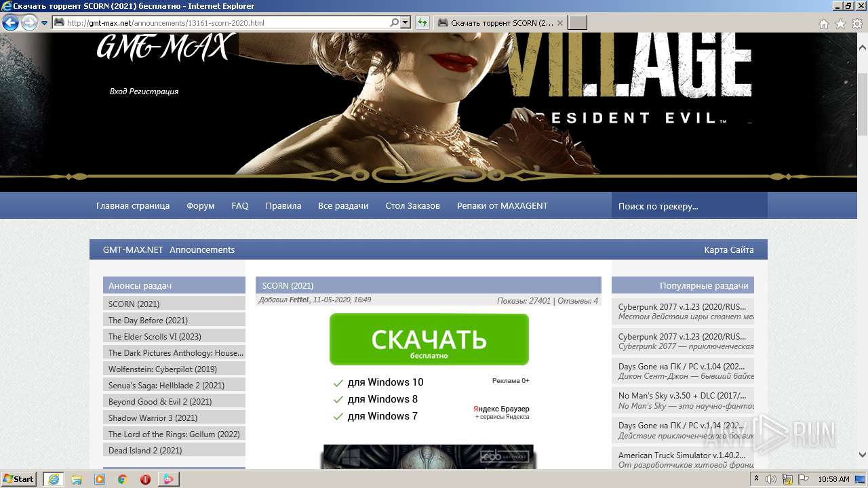Image resolution: width=868 pixels, height=488 pixels.
Task: Click the browser Back arrow button
Action: click(x=10, y=23)
